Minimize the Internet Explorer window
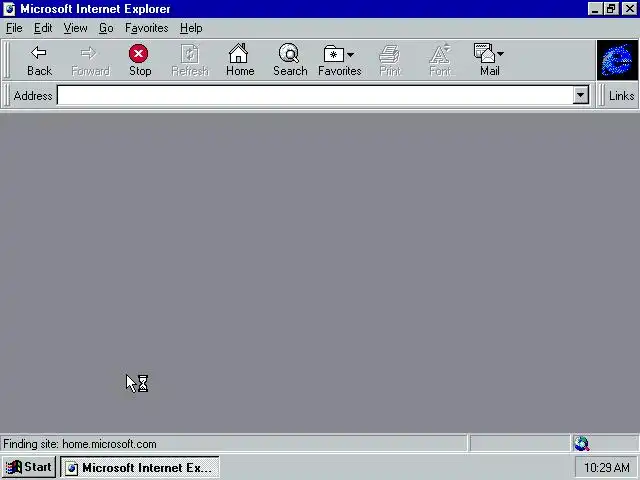This screenshot has height=480, width=640. pos(595,9)
